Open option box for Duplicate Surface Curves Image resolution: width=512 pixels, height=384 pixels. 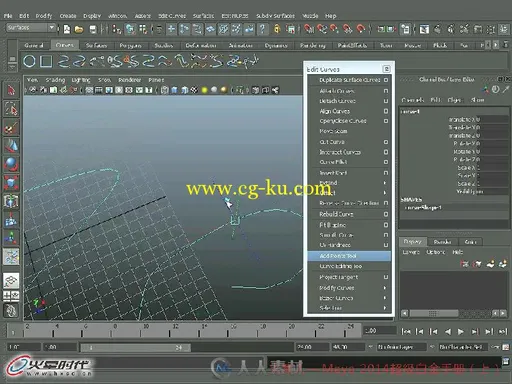tap(386, 80)
